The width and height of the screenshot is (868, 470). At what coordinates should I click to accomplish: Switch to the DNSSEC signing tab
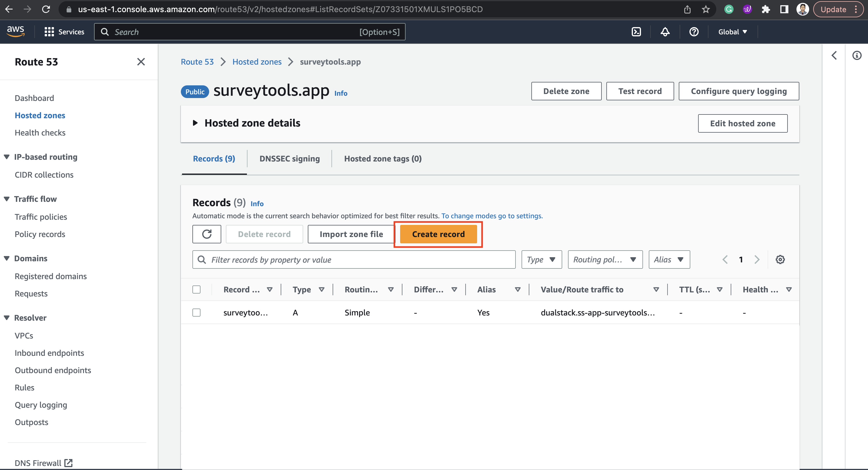point(289,159)
